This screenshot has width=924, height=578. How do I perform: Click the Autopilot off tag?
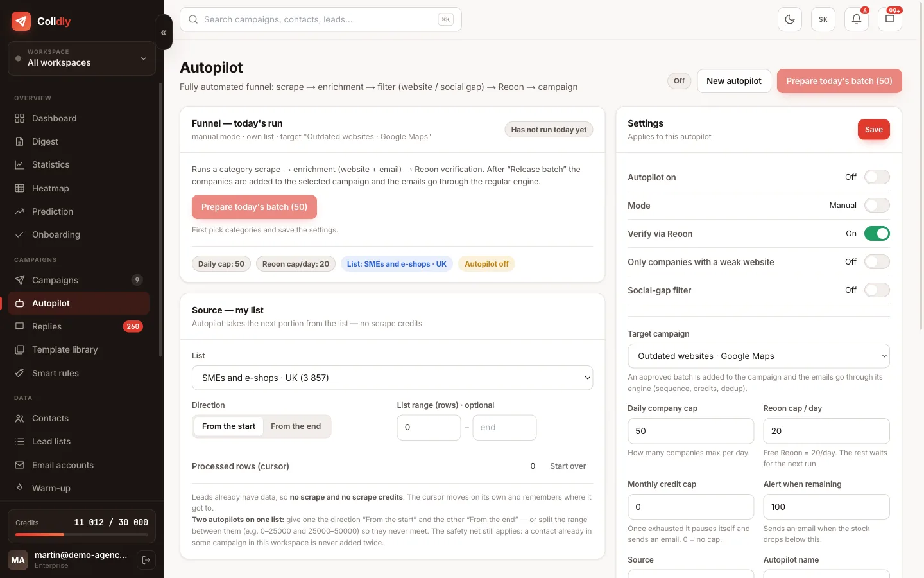coord(486,264)
